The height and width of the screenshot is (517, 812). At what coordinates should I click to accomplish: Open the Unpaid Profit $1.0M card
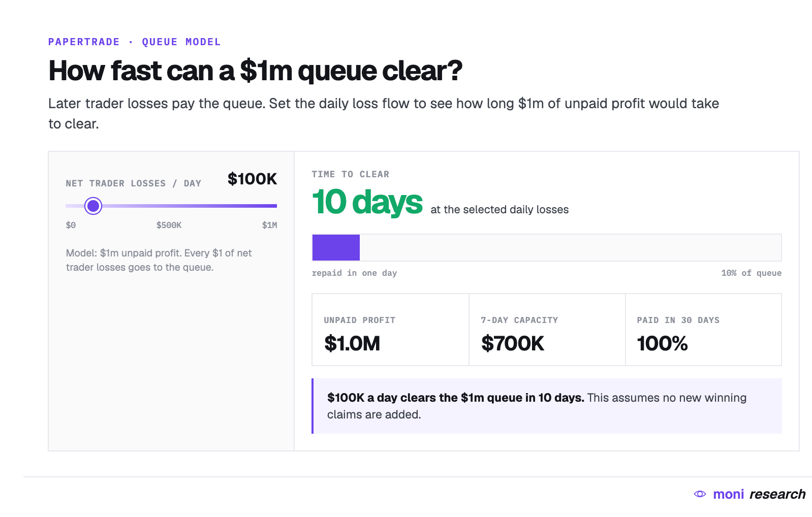pyautogui.click(x=390, y=330)
